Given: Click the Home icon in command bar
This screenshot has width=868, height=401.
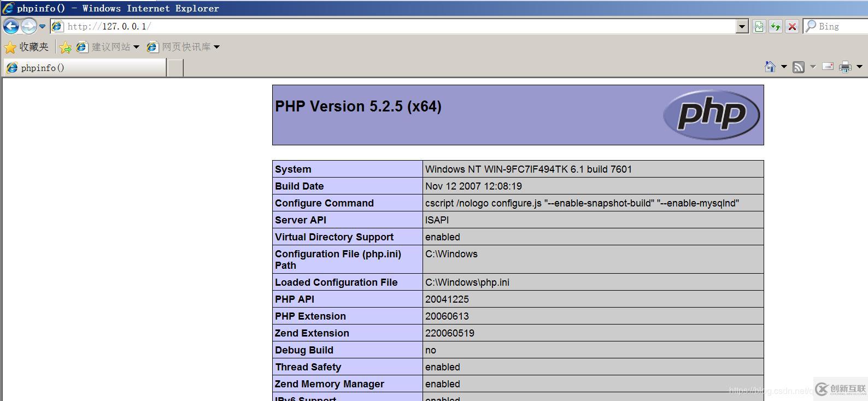Looking at the screenshot, I should tap(770, 67).
